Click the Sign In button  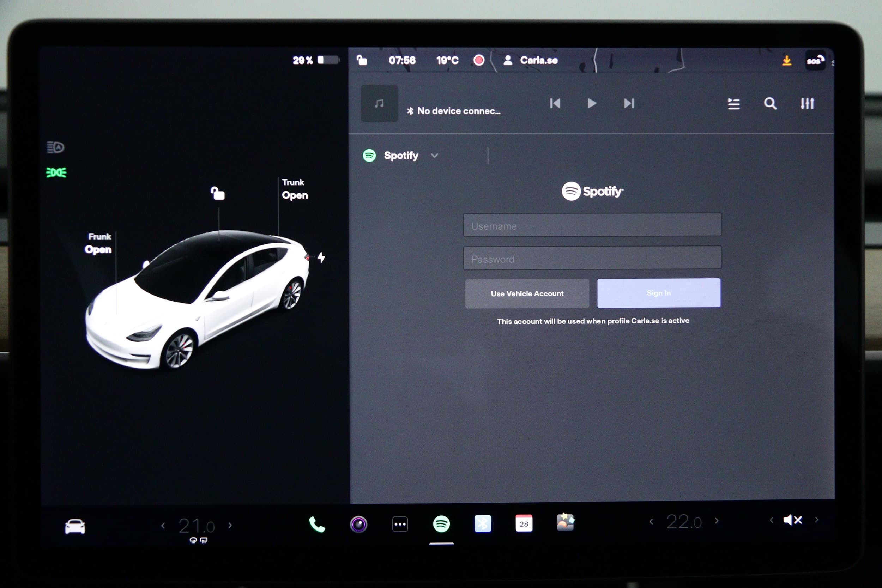(658, 293)
